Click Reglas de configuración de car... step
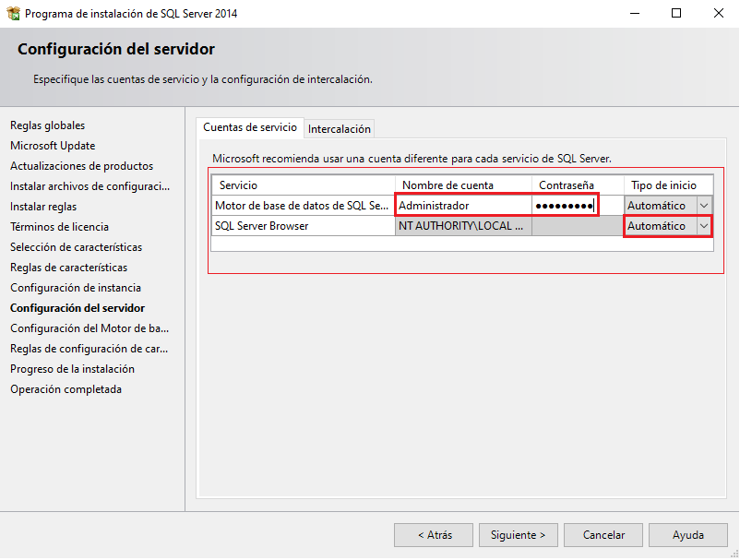Viewport: 740px width, 560px height. coord(90,349)
